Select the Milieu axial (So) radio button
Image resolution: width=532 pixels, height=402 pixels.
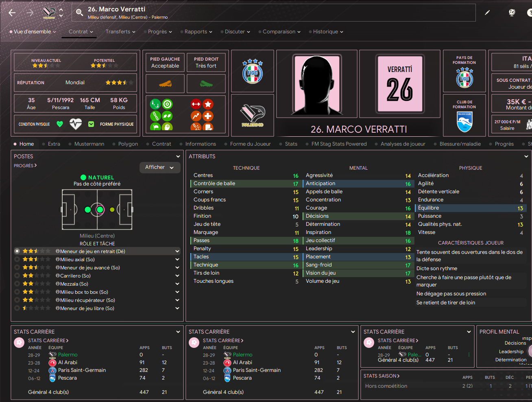pos(17,260)
